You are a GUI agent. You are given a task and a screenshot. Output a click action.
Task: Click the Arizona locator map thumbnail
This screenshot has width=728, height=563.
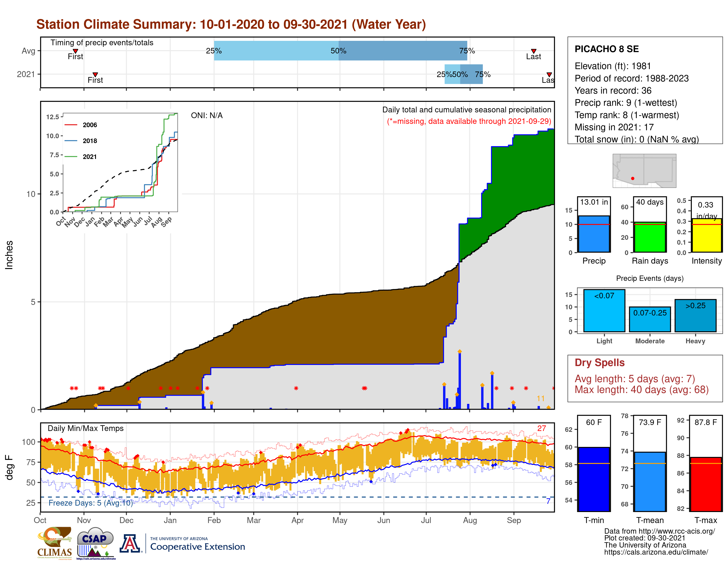click(x=644, y=170)
